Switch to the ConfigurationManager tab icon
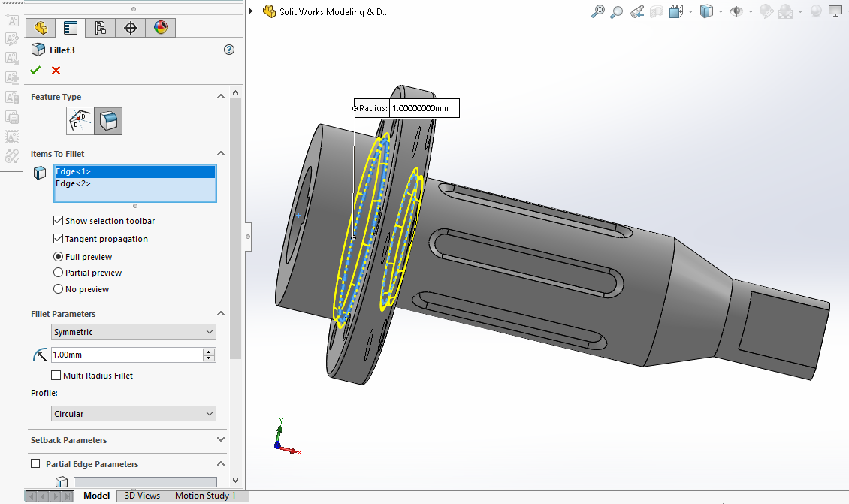 tap(101, 28)
